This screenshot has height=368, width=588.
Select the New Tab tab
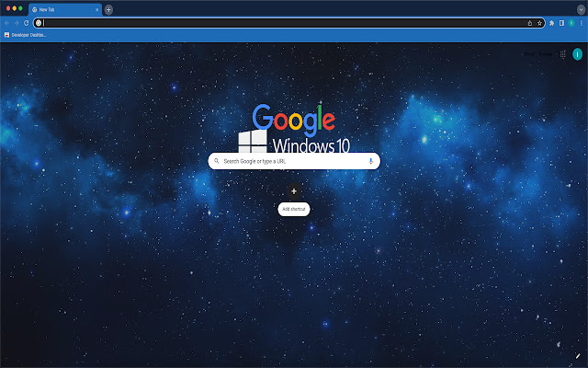65,10
